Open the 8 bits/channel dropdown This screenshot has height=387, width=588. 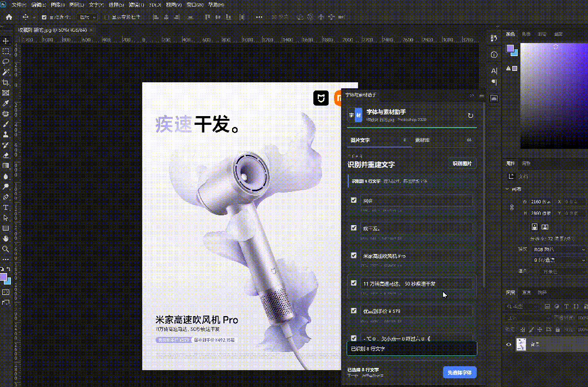559,260
